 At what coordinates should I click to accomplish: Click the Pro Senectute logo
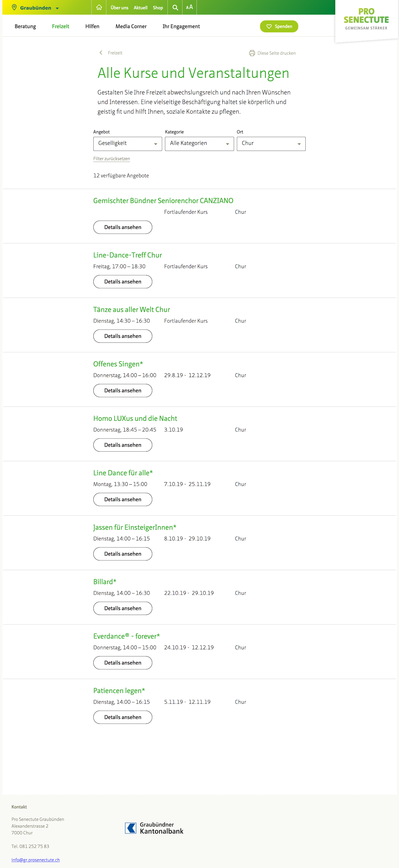point(366,19)
